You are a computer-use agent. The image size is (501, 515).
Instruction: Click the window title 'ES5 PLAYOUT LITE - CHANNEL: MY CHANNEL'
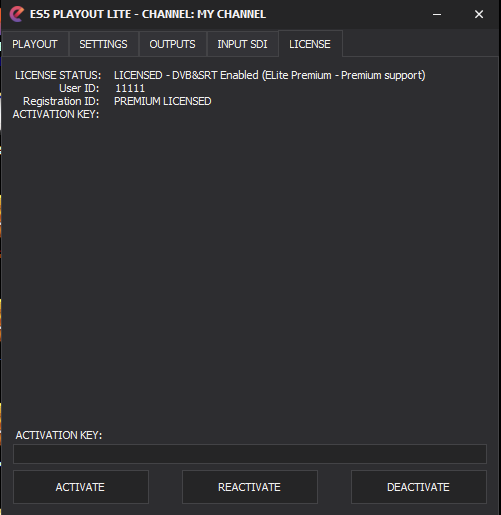click(x=148, y=14)
